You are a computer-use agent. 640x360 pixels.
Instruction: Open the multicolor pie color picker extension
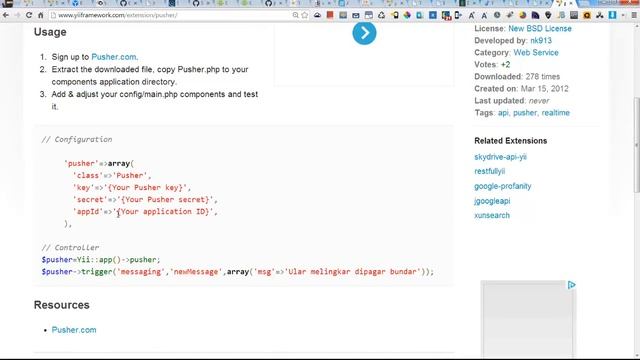pos(407,16)
